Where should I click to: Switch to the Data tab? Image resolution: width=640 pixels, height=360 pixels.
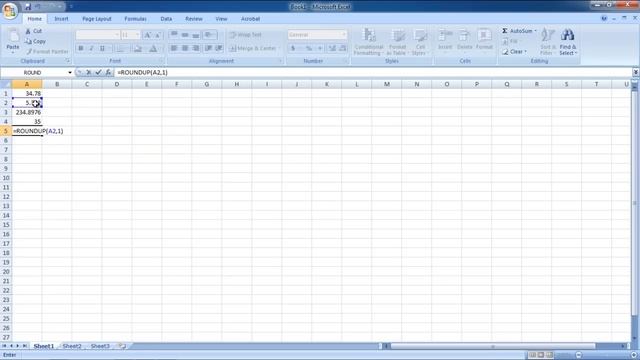coord(166,19)
